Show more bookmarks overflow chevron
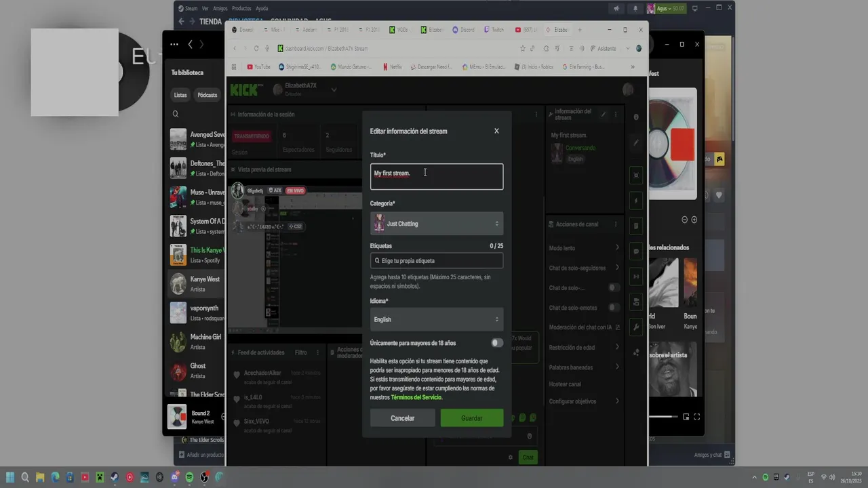 pyautogui.click(x=633, y=67)
